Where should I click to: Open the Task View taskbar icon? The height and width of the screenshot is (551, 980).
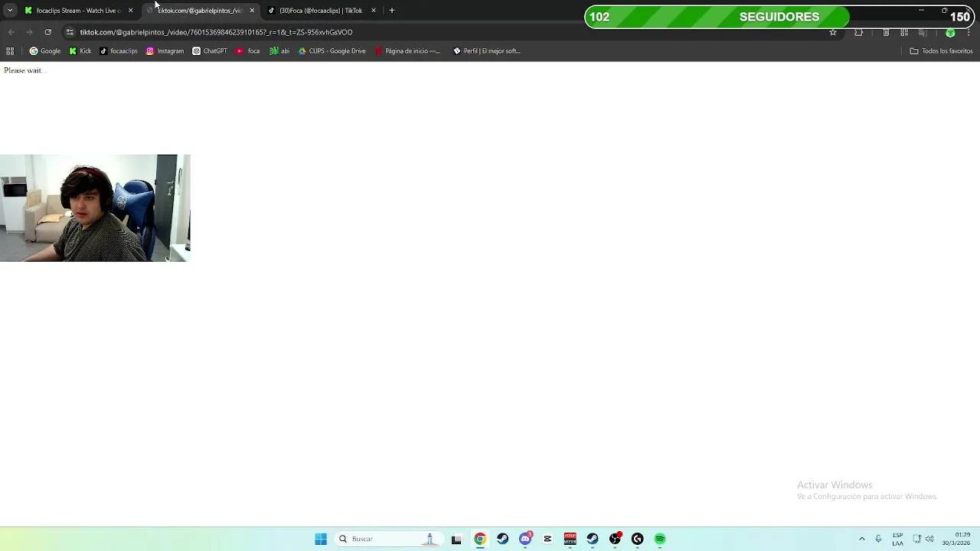[x=456, y=539]
